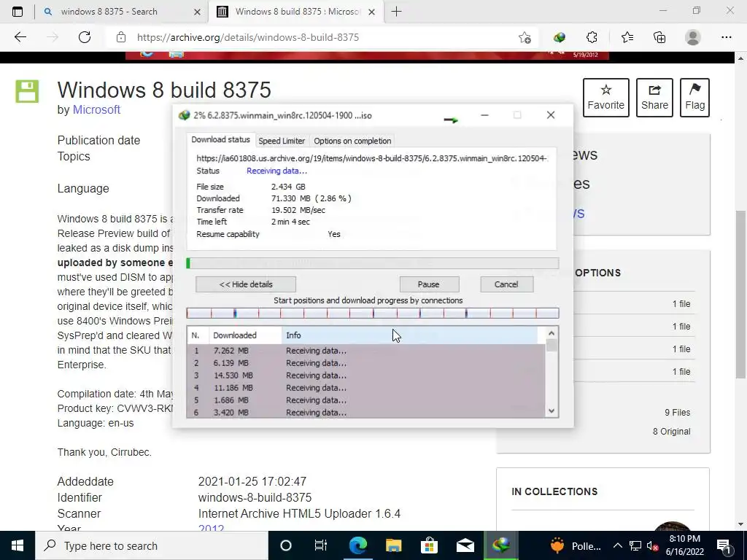Select connection row 4 with 11.186 MB
This screenshot has width=747, height=560.
pyautogui.click(x=366, y=388)
